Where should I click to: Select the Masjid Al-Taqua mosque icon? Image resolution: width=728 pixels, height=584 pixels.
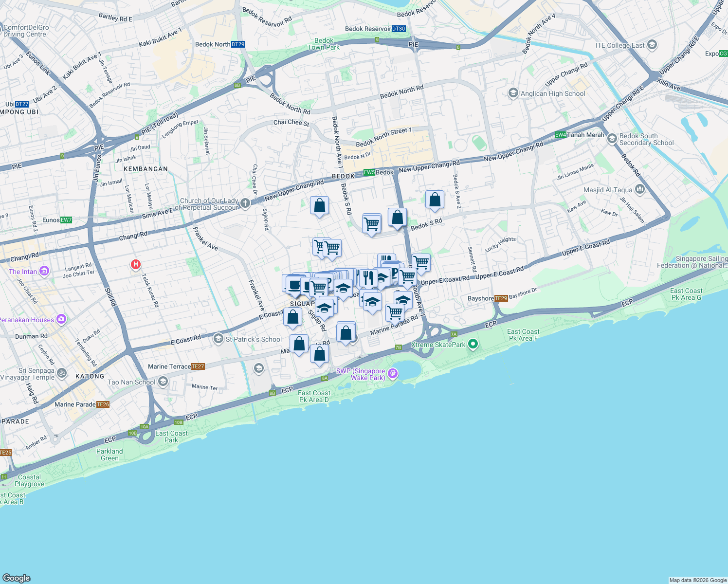(640, 189)
